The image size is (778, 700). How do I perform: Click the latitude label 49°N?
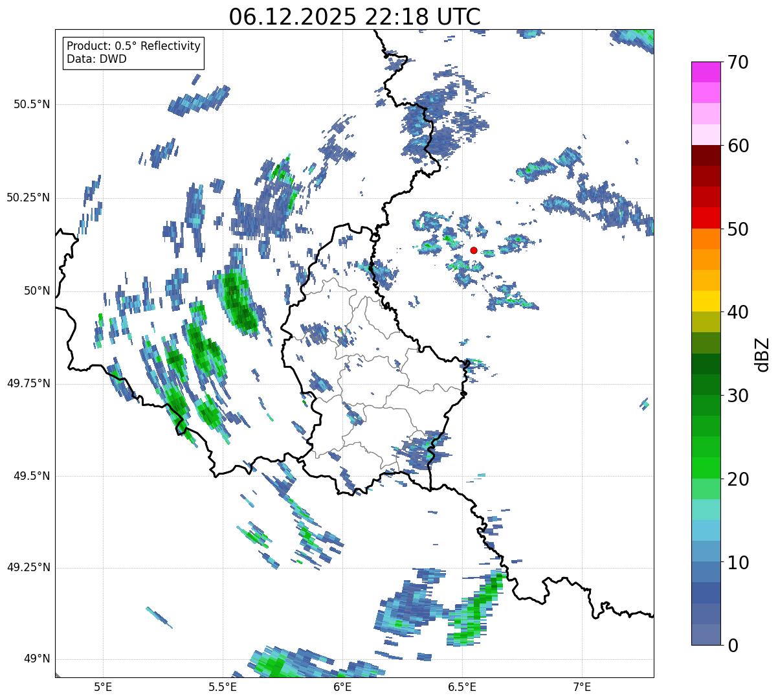pyautogui.click(x=36, y=659)
